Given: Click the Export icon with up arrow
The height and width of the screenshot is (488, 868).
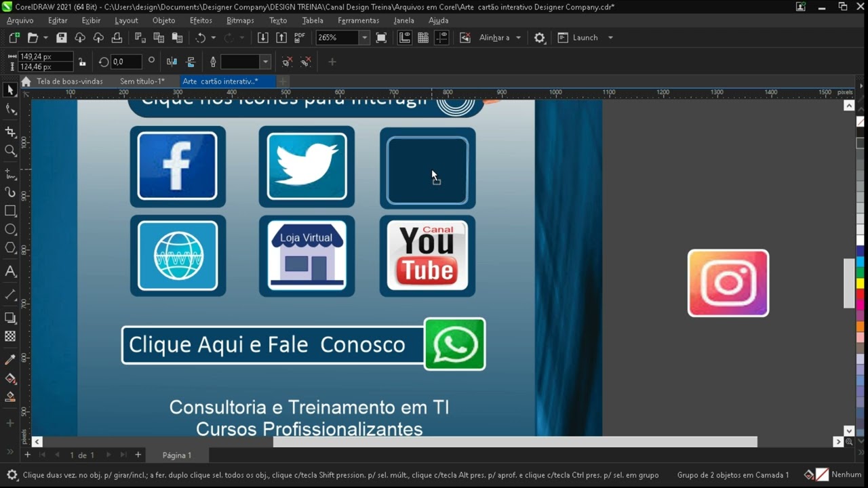Looking at the screenshot, I should pyautogui.click(x=281, y=38).
